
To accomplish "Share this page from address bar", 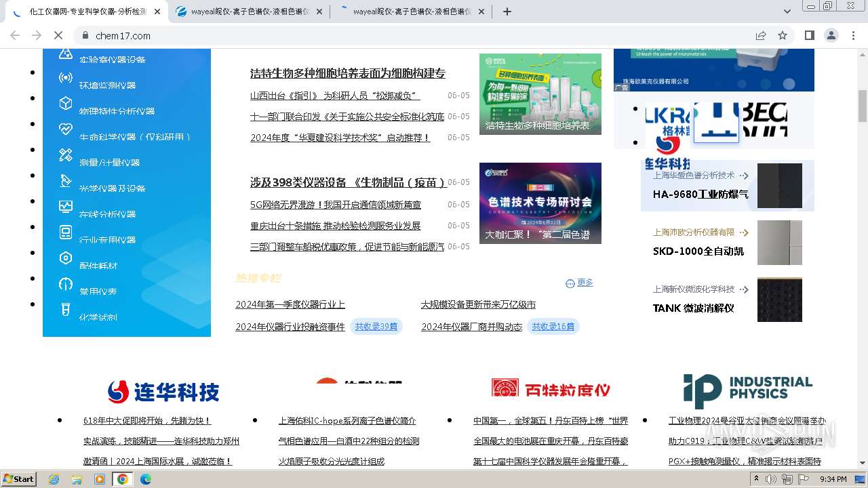I will coord(761,35).
